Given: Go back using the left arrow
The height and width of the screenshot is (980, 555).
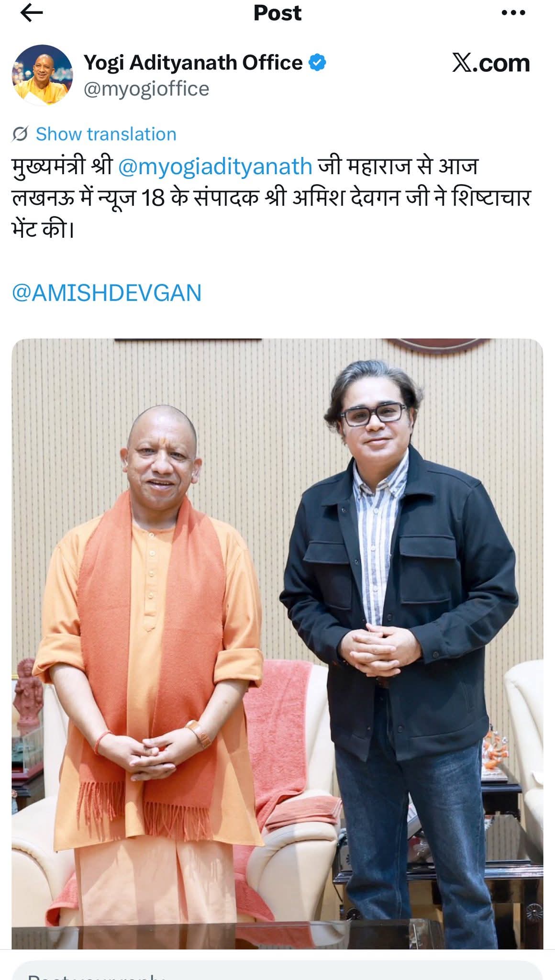Looking at the screenshot, I should coord(32,13).
